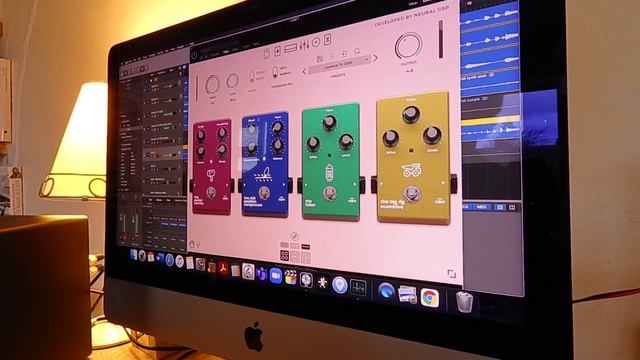Select the leftmost small rectangle above the squares
The width and height of the screenshot is (640, 360).
[284, 245]
